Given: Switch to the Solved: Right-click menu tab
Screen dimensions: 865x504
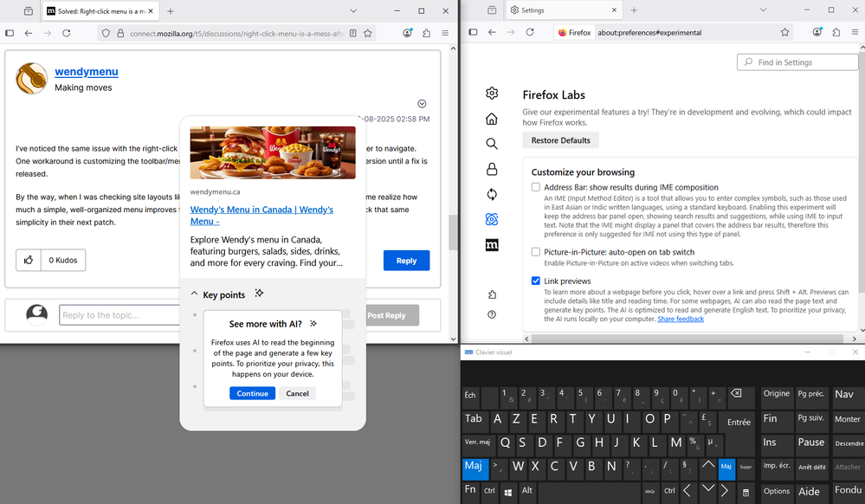Looking at the screenshot, I should click(x=95, y=10).
